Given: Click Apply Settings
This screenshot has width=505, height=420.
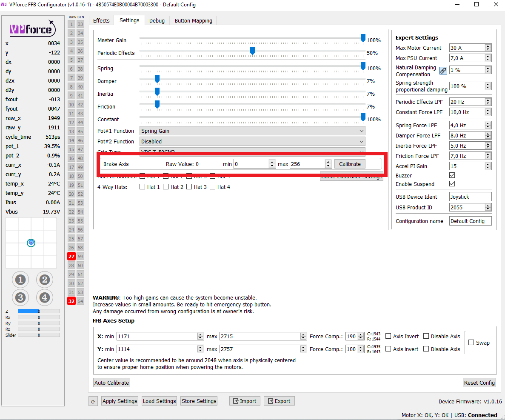Looking at the screenshot, I should point(120,401).
